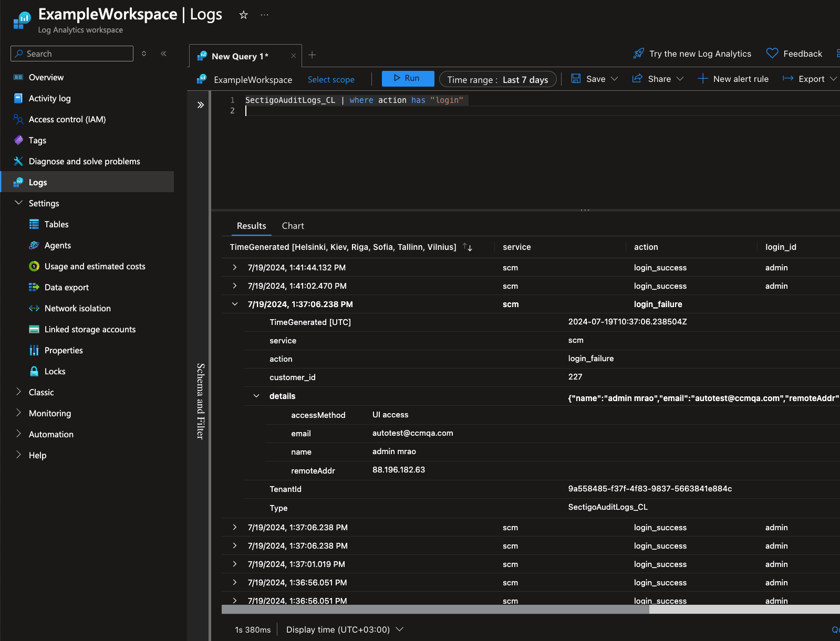Open the Save dropdown arrow
The image size is (840, 641).
(614, 79)
